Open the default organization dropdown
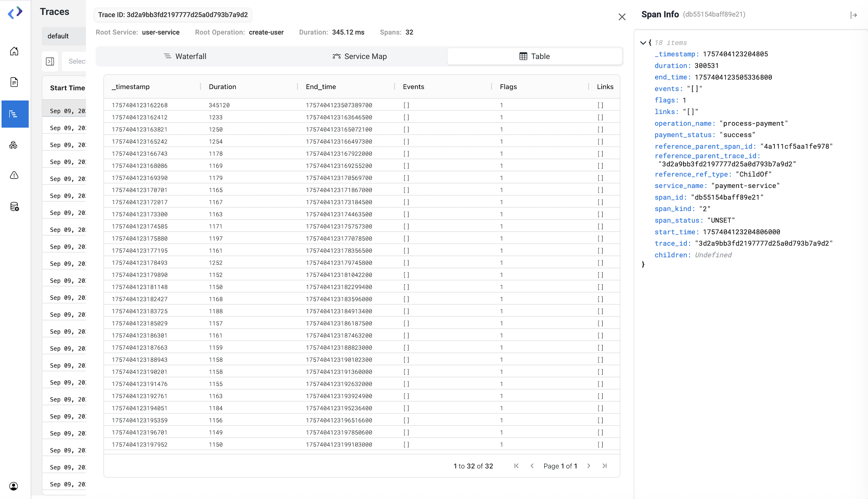 (x=63, y=36)
